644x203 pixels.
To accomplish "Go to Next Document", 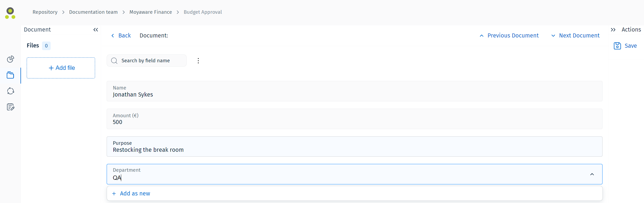I will coord(575,36).
